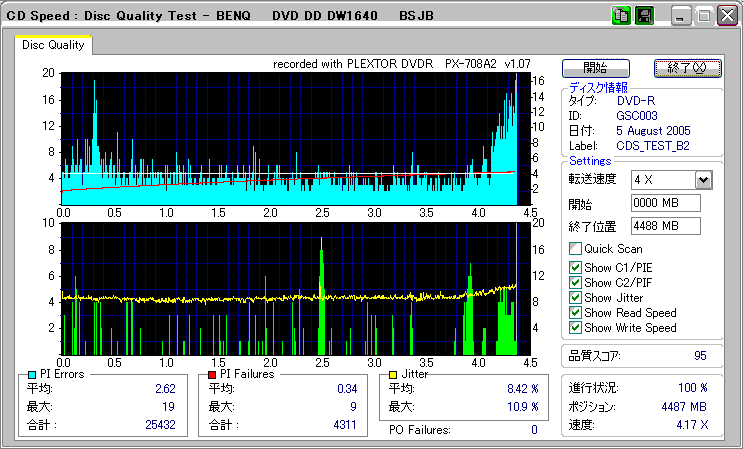Enable the Quick Scan checkbox
Viewport: 743px width, 449px height.
click(575, 249)
